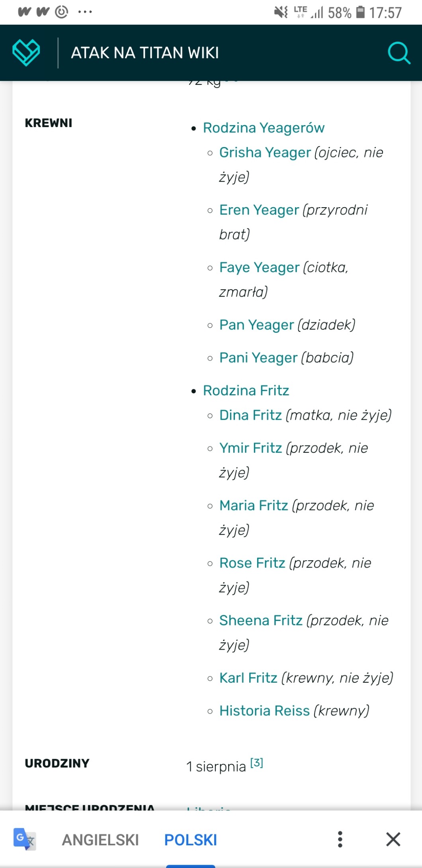Close the translation bar with X

click(x=393, y=839)
